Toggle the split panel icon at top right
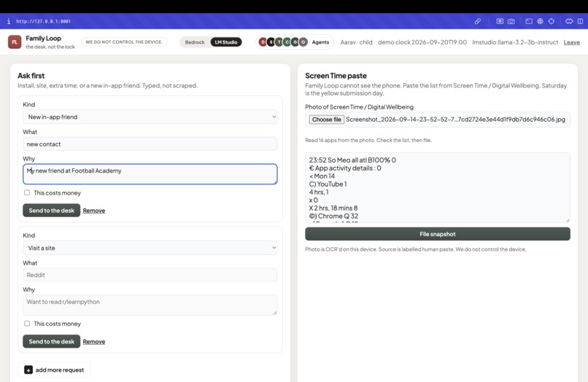The height and width of the screenshot is (382, 588). pyautogui.click(x=580, y=21)
